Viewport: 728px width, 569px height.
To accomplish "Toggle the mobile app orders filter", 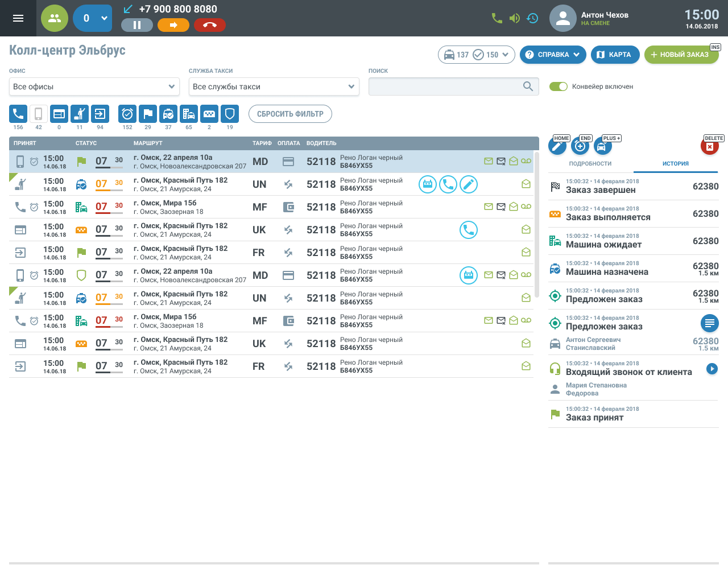I will pos(39,114).
